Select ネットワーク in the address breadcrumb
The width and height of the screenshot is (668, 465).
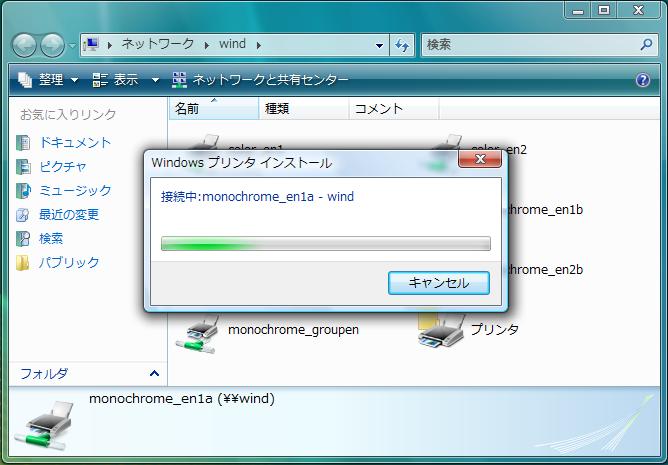click(158, 44)
